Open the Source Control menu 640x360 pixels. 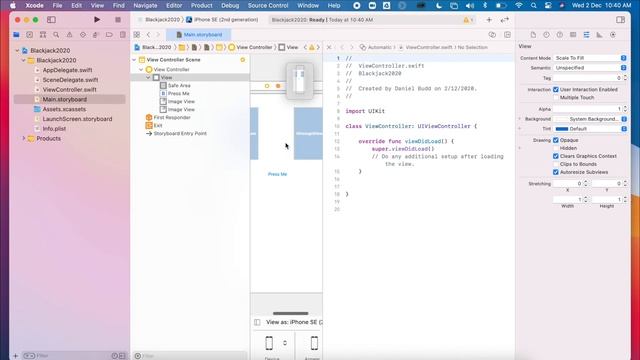[x=268, y=5]
